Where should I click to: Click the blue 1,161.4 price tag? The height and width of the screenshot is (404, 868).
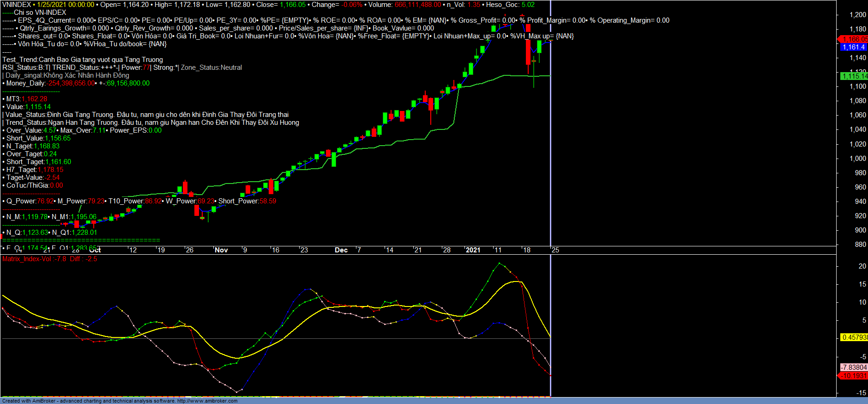[854, 47]
